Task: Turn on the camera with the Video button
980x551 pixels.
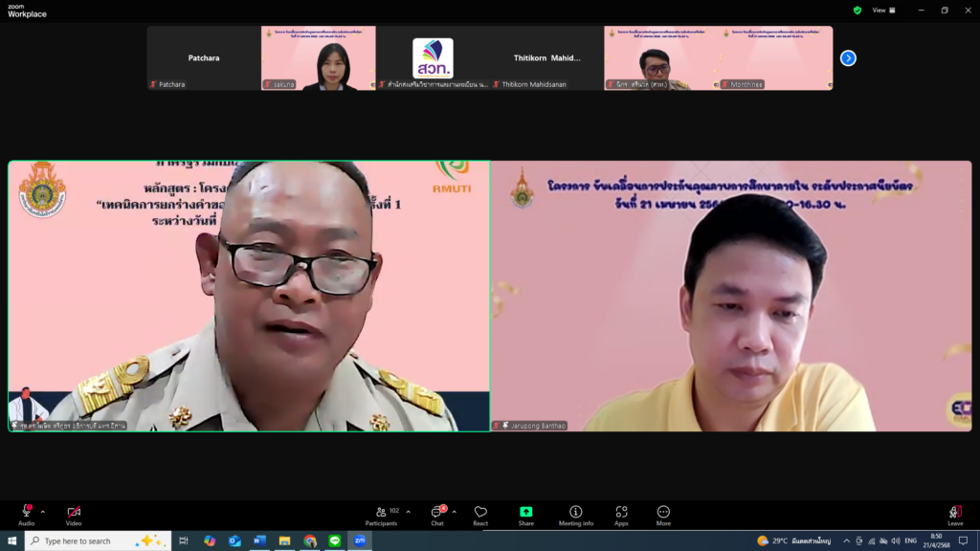Action: pos(74,513)
